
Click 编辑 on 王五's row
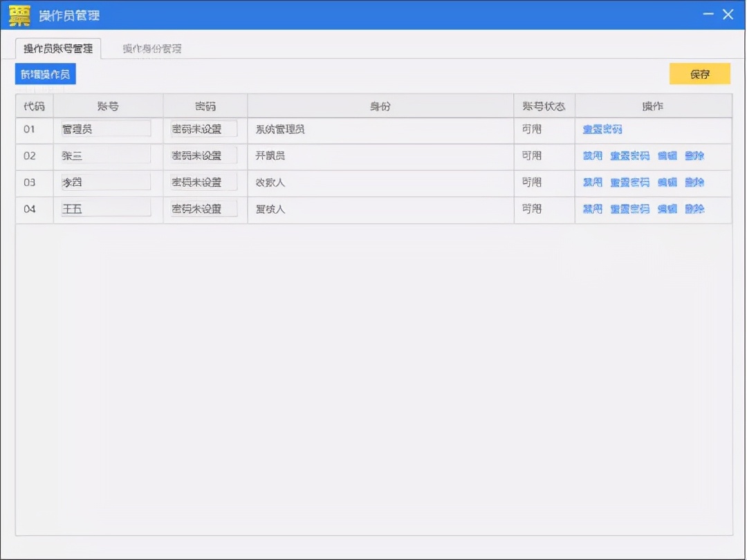point(666,209)
